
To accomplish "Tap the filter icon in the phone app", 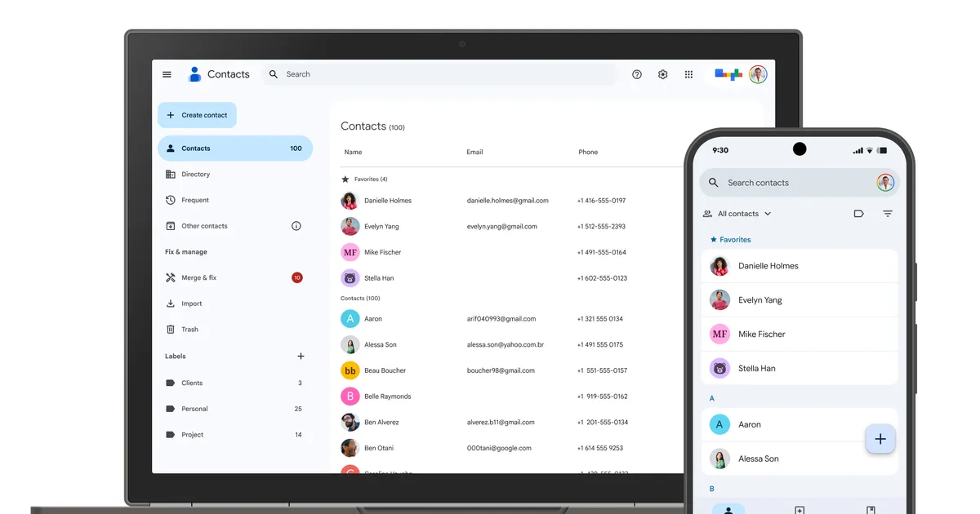I will tap(889, 213).
